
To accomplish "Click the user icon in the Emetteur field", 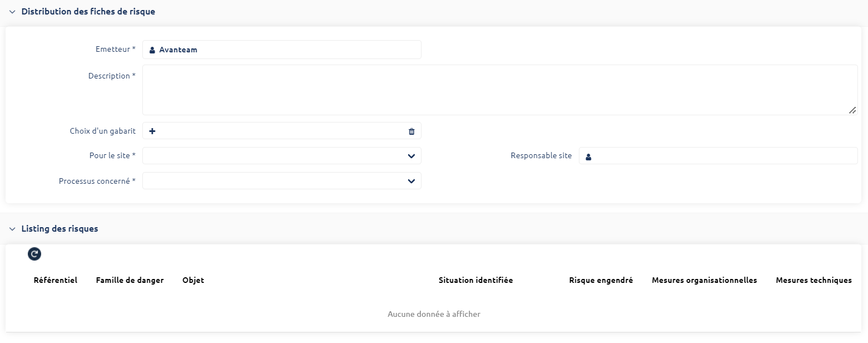I will (152, 50).
